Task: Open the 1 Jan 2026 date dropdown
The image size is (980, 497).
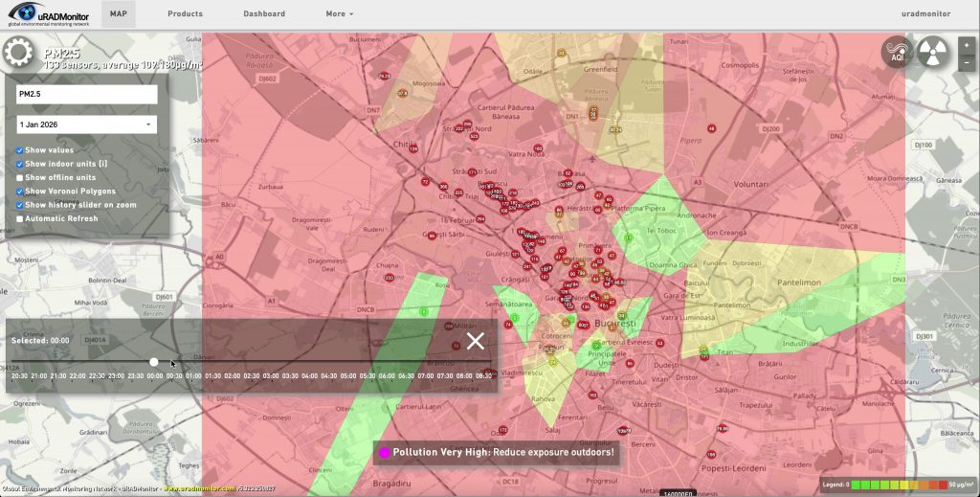Action: pos(86,124)
